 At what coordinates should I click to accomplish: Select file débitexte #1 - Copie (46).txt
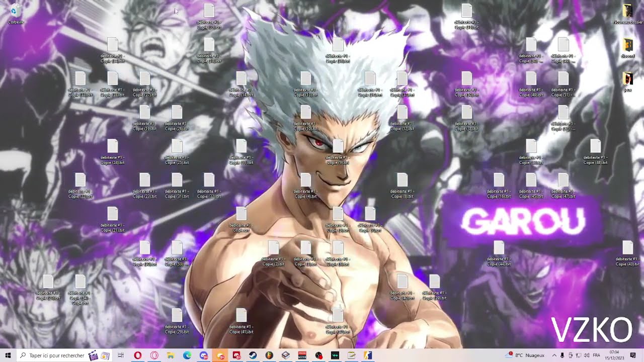tap(531, 152)
